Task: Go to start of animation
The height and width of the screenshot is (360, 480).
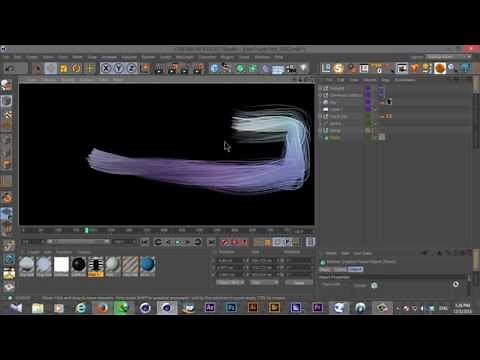Action: [x=144, y=242]
